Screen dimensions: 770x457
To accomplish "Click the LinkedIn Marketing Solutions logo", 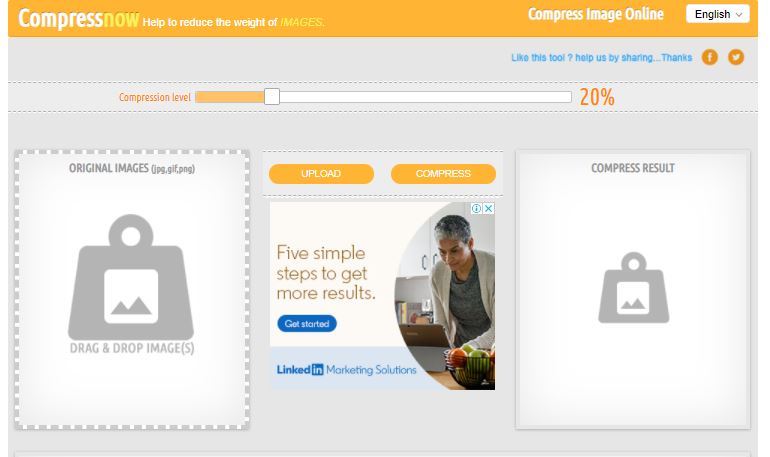I will 346,370.
